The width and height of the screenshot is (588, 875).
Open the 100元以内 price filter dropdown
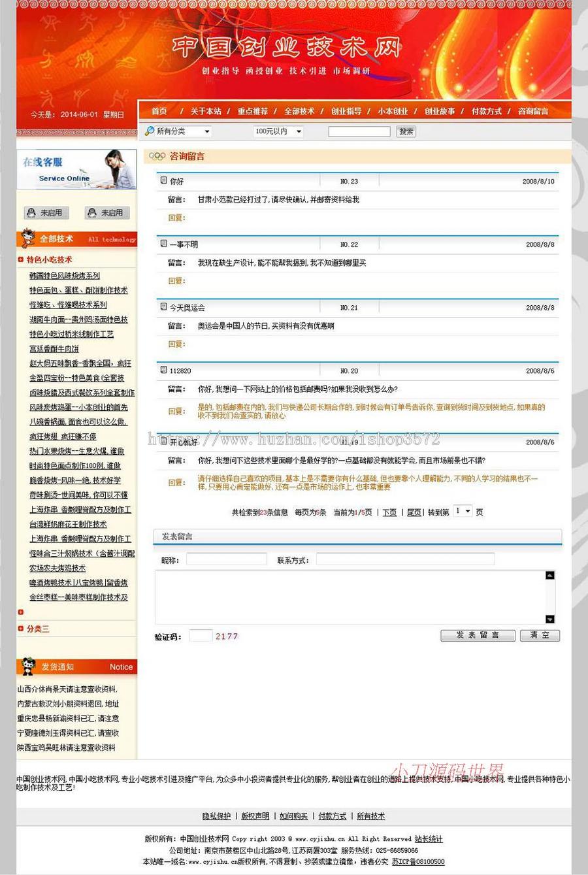[x=280, y=131]
